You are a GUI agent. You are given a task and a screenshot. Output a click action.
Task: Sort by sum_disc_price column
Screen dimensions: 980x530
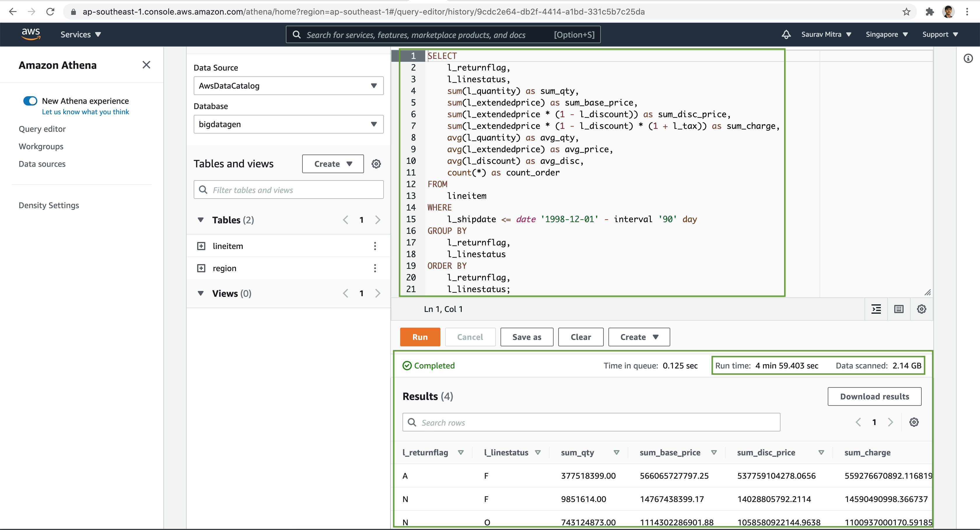pyautogui.click(x=821, y=452)
